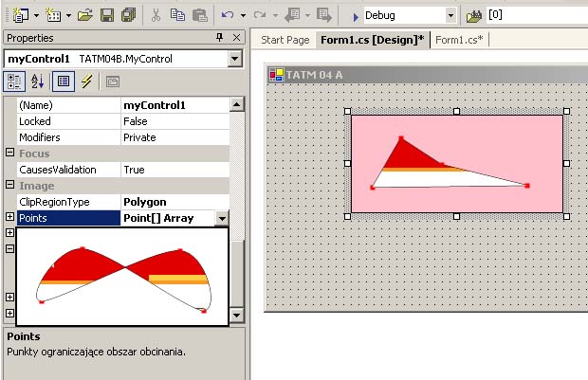Click the Property Pages icon
This screenshot has width=588, height=380.
pyautogui.click(x=113, y=81)
